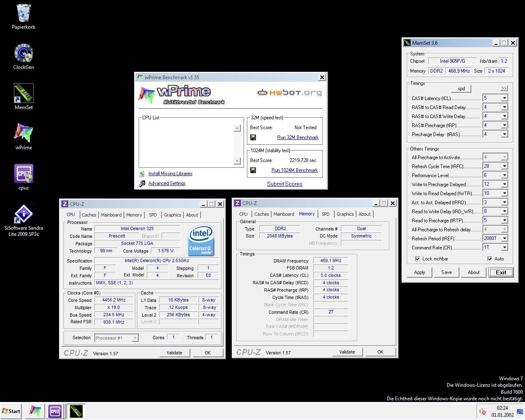Click the Submit Scores link
The height and width of the screenshot is (420, 525).
pos(285,184)
